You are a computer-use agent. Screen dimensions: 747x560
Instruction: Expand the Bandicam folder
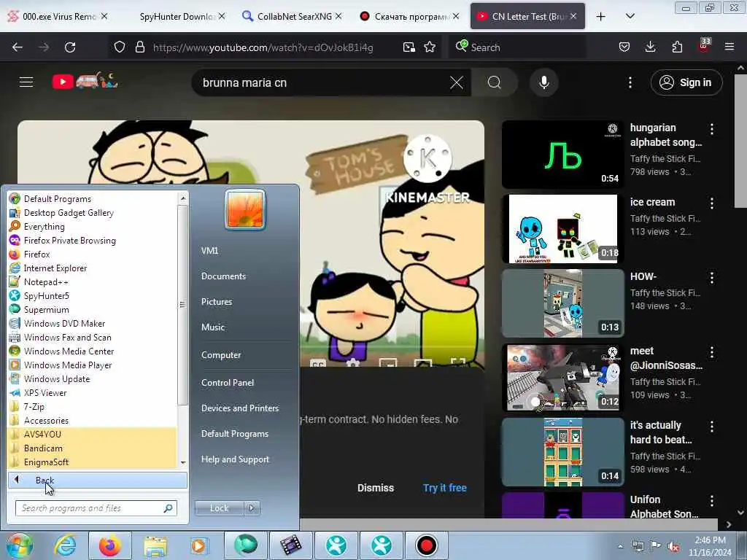pos(93,448)
